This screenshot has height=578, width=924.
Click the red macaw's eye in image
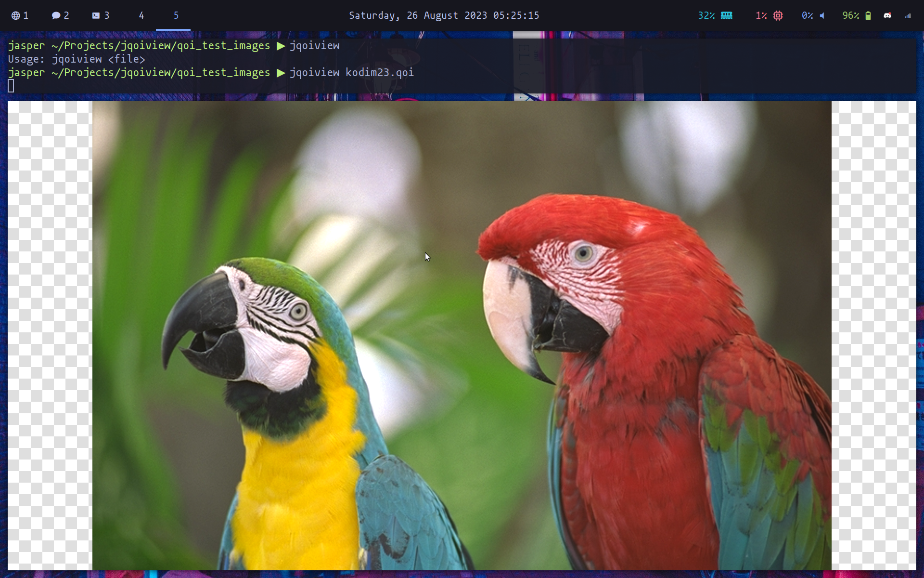pyautogui.click(x=583, y=253)
